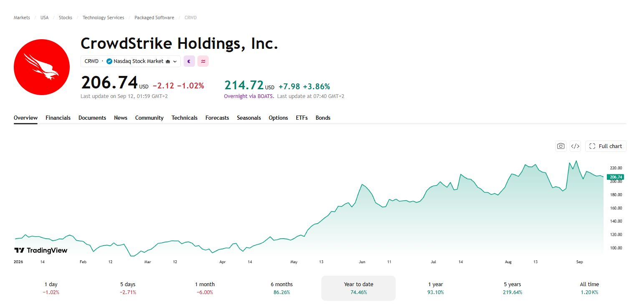Screen dimensions: 644x307
Task: Open the Stocks breadcrumb link
Action: pyautogui.click(x=66, y=18)
